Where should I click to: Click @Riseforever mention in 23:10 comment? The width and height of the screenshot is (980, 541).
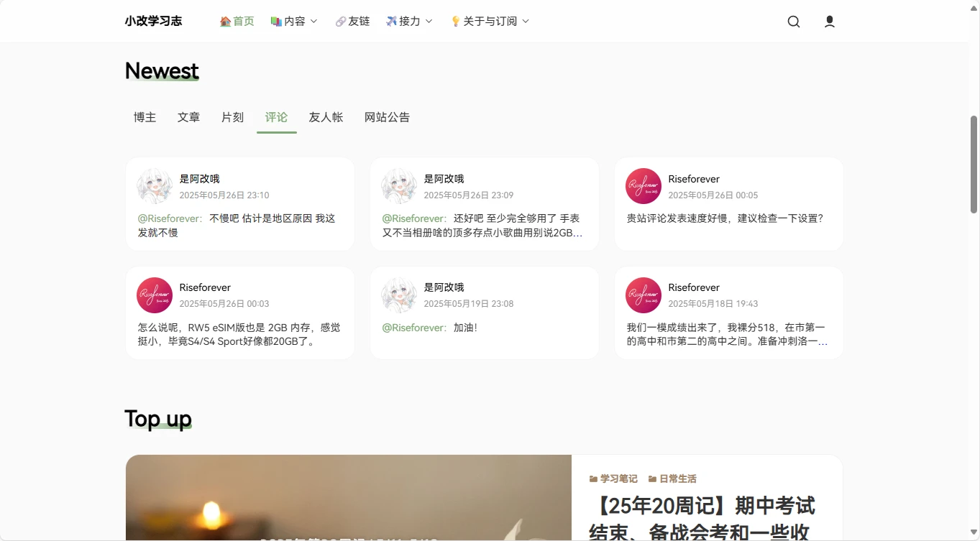click(170, 218)
